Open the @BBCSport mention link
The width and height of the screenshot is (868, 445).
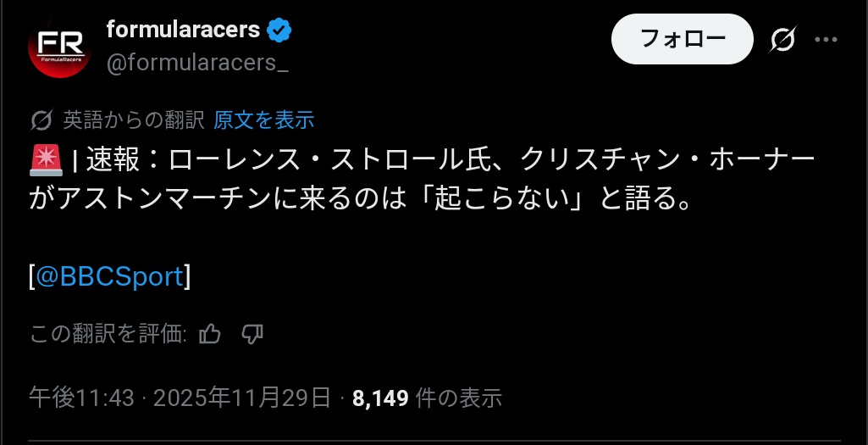(x=109, y=276)
